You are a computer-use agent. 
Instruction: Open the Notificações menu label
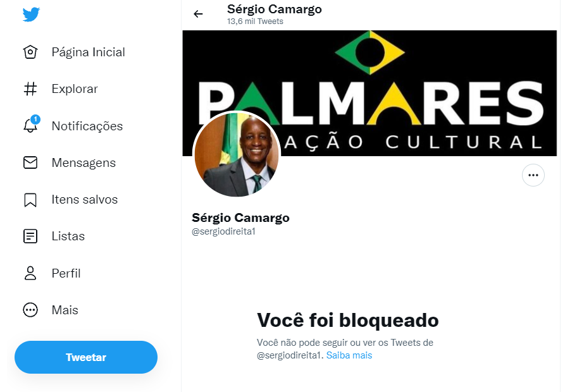coord(87,126)
